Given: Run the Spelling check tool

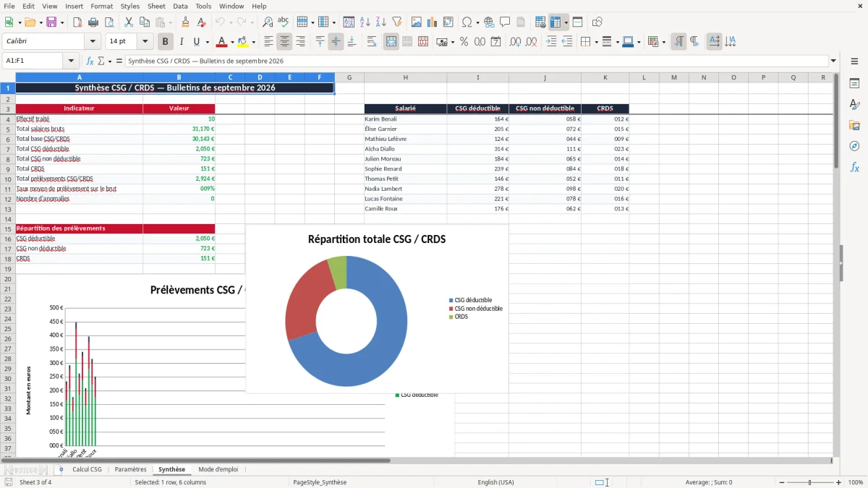Looking at the screenshot, I should pos(284,22).
